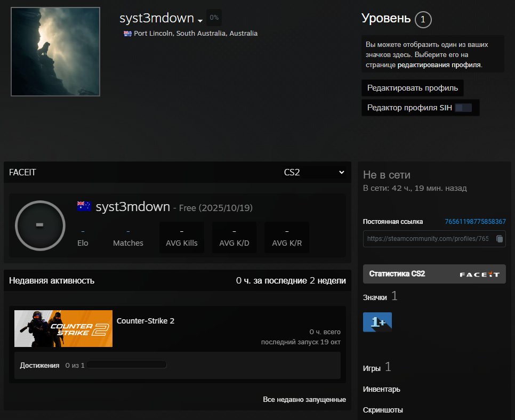Image resolution: width=515 pixels, height=420 pixels.
Task: Click the Редактировать профиль button
Action: [412, 88]
